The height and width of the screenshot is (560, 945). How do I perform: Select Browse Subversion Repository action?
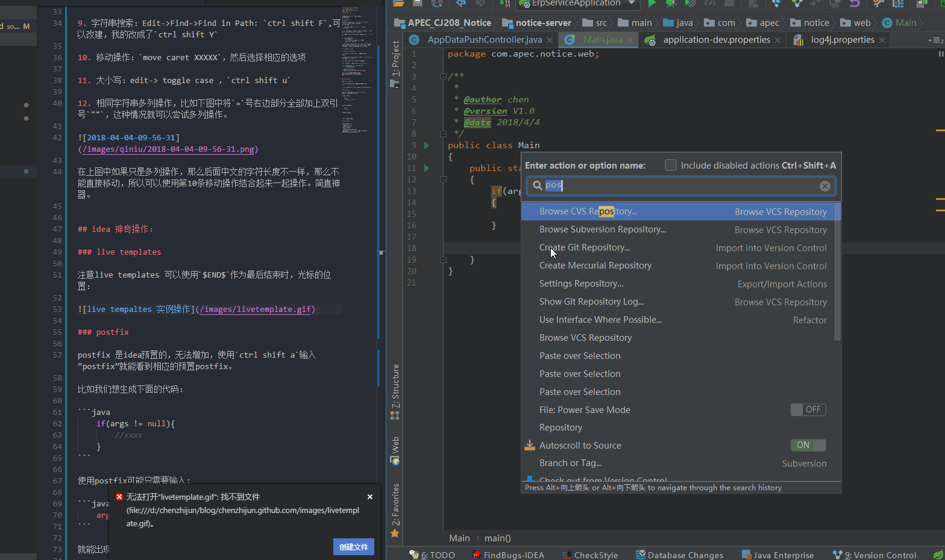coord(678,229)
